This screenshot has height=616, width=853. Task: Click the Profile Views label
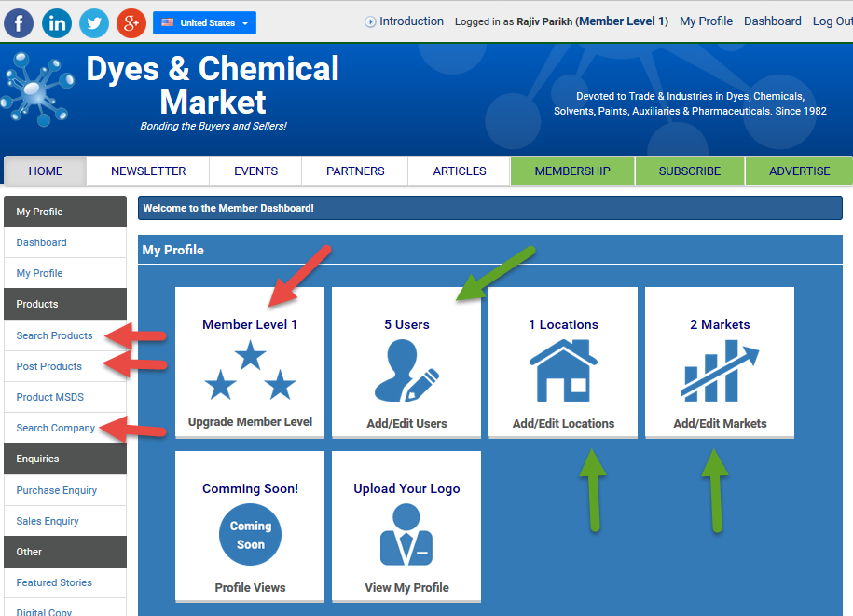pyautogui.click(x=250, y=588)
